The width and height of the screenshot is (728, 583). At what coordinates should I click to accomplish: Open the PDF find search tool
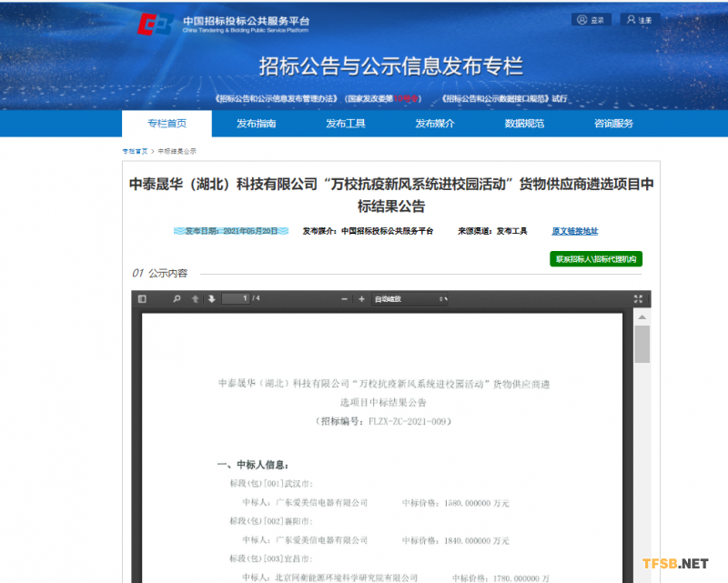click(177, 299)
